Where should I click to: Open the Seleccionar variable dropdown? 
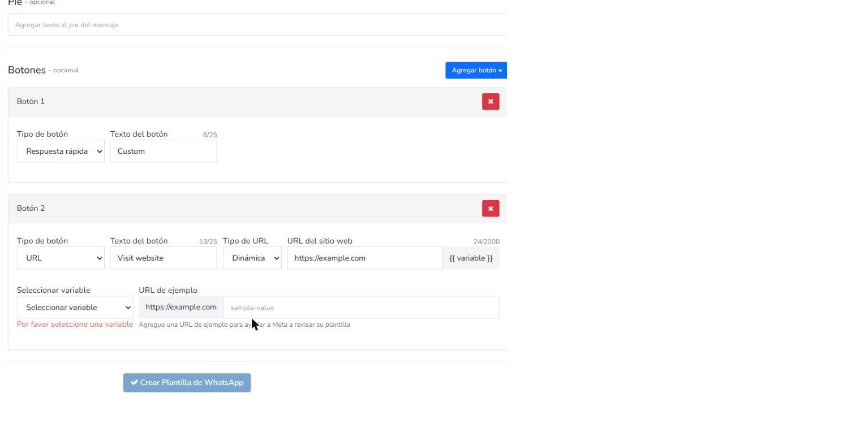[75, 308]
